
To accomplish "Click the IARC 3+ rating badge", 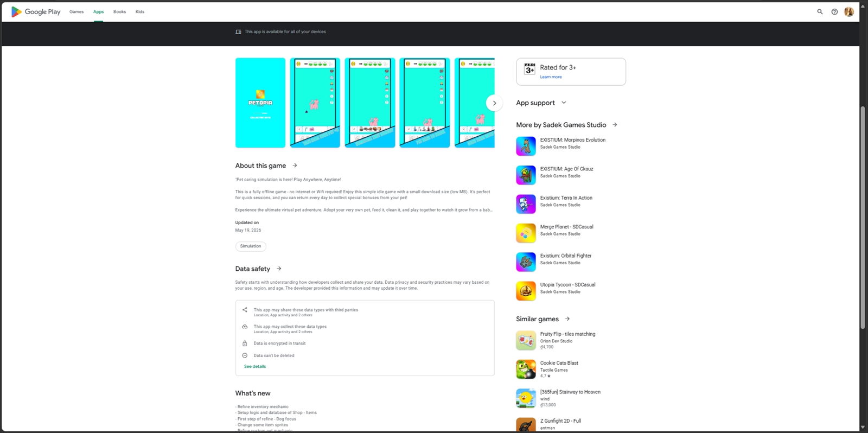I will point(529,69).
